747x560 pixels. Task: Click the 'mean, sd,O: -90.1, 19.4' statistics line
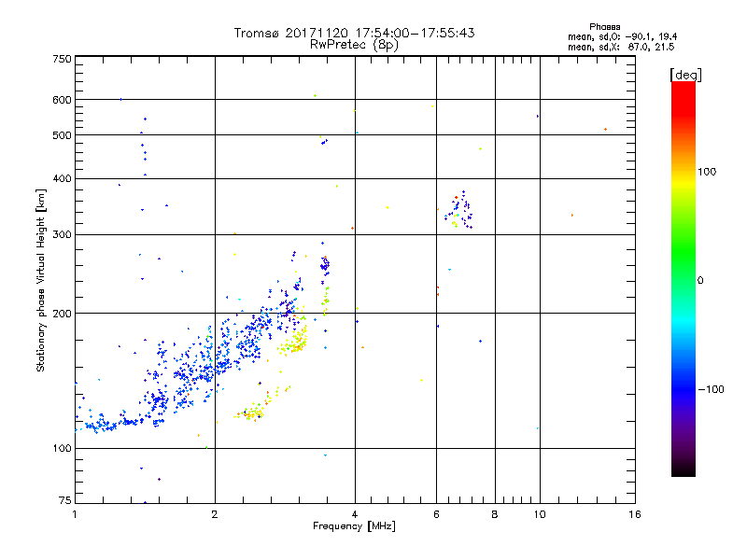(622, 36)
